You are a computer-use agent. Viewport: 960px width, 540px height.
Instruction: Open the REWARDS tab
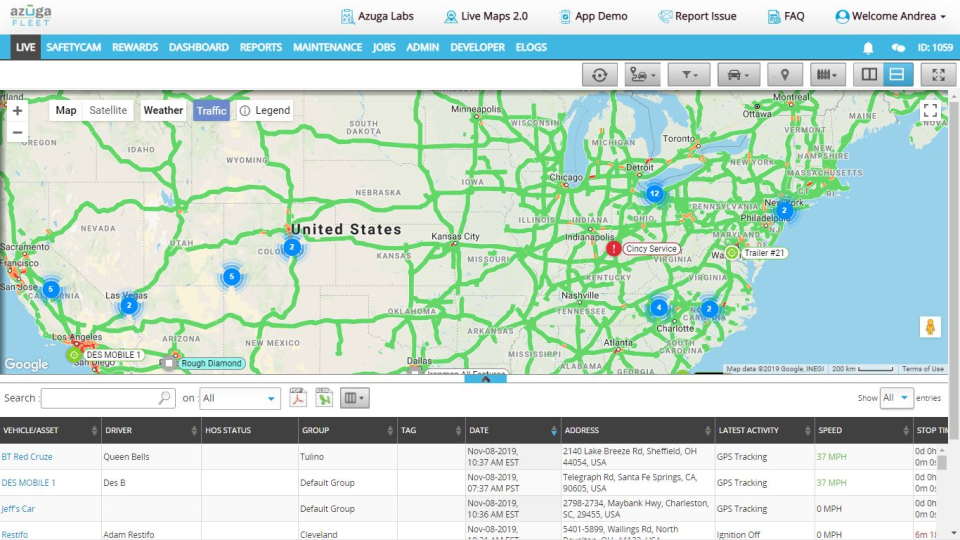click(135, 47)
